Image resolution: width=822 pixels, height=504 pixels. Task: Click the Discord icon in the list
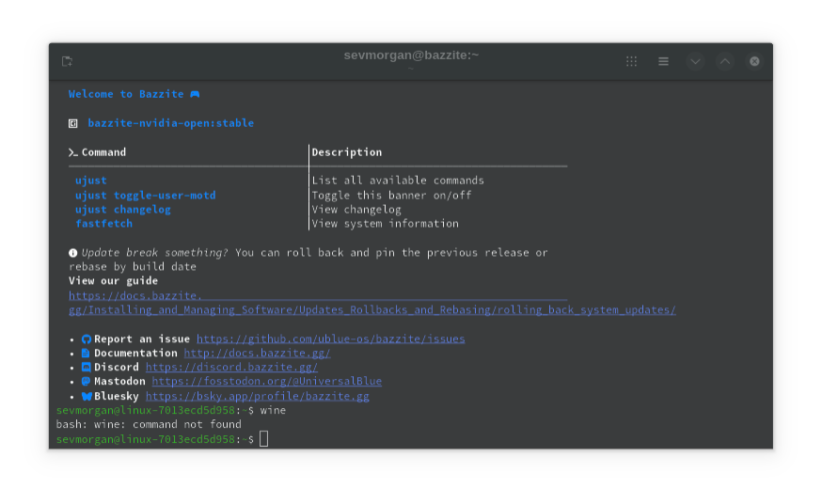coord(87,367)
